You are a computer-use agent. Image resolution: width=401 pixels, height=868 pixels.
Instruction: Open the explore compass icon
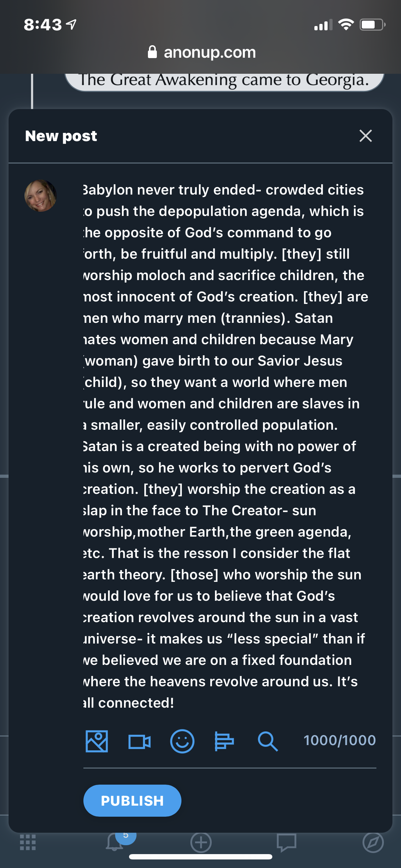coord(373,843)
